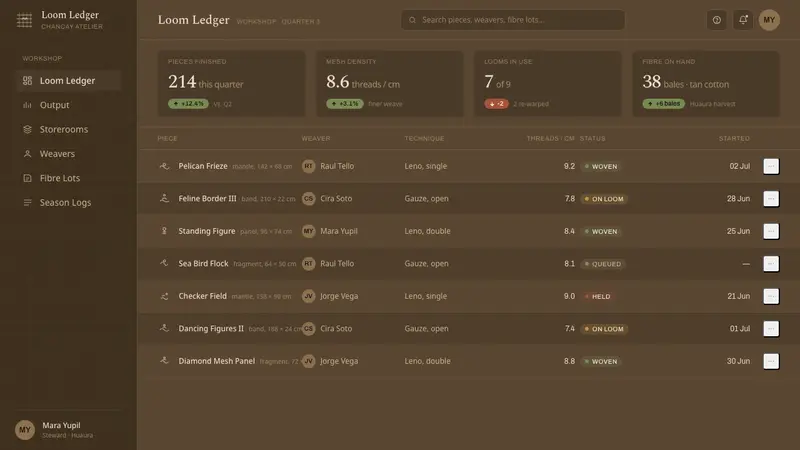The width and height of the screenshot is (800, 450).
Task: Click the Storerooms layers icon
Action: click(x=28, y=130)
